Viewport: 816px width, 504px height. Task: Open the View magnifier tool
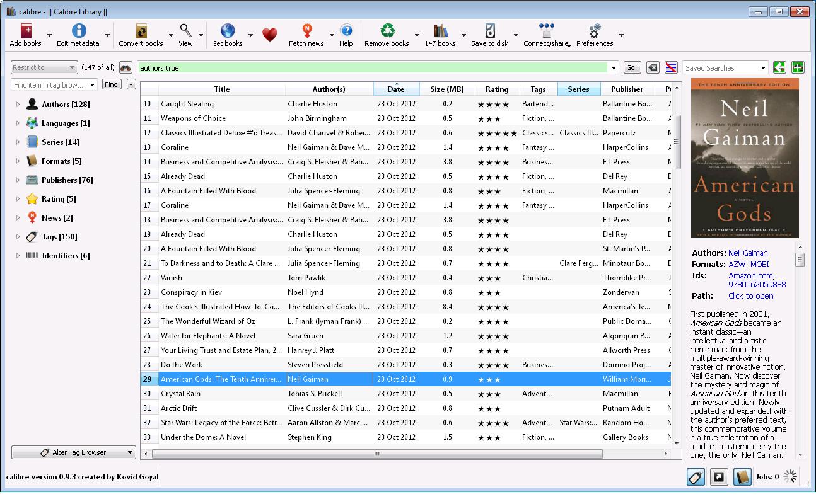pyautogui.click(x=185, y=31)
